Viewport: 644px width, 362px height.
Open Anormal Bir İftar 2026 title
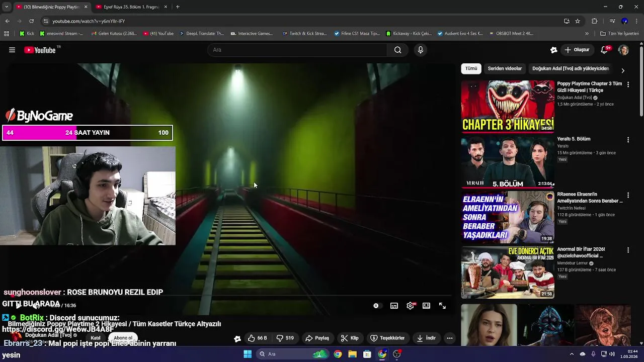[581, 252]
